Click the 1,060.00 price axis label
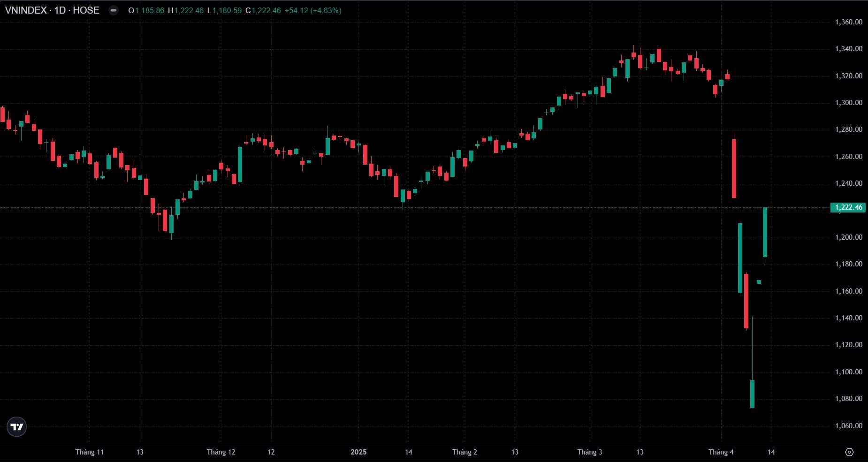Viewport: 868px width, 462px height. pyautogui.click(x=848, y=426)
